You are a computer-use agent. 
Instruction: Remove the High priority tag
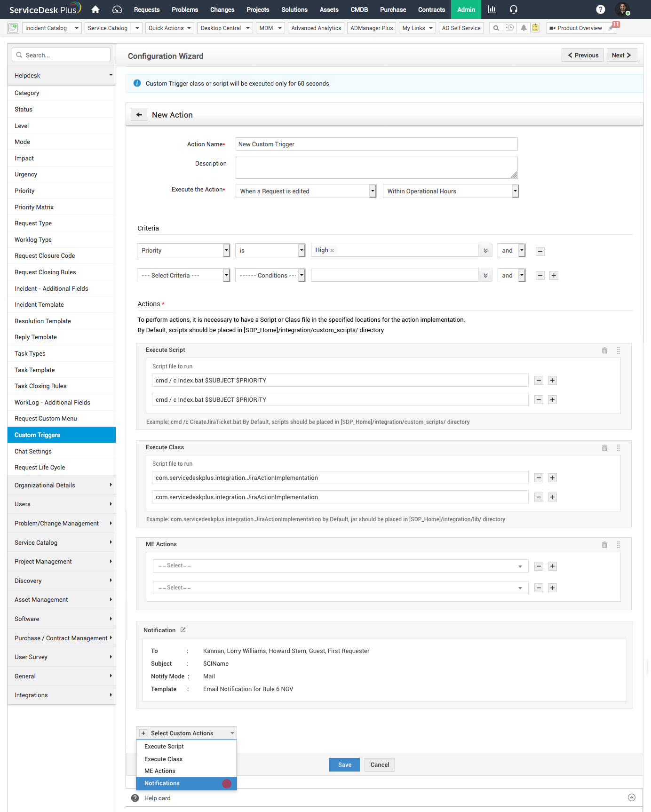[x=333, y=251]
